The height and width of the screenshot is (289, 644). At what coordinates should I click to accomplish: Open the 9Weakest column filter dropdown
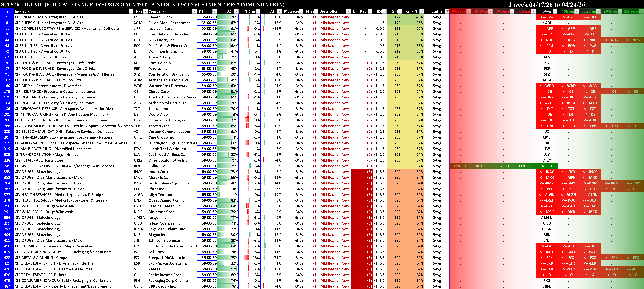pyautogui.click(x=469, y=11)
